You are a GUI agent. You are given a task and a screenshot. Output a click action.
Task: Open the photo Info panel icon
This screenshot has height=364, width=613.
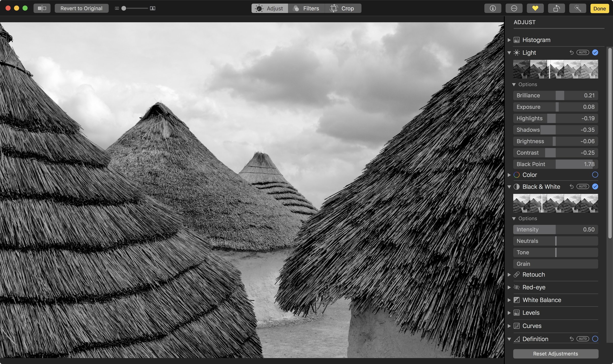click(493, 8)
